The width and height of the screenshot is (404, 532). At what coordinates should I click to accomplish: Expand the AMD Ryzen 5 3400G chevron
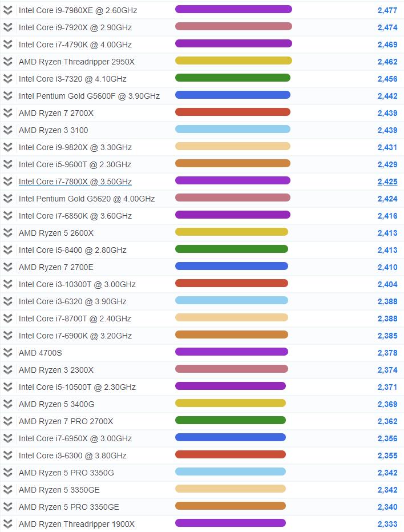pyautogui.click(x=8, y=404)
